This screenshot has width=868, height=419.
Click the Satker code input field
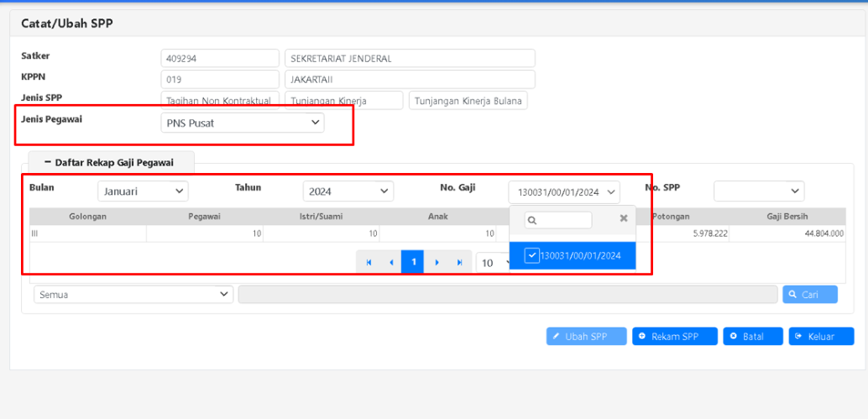219,59
